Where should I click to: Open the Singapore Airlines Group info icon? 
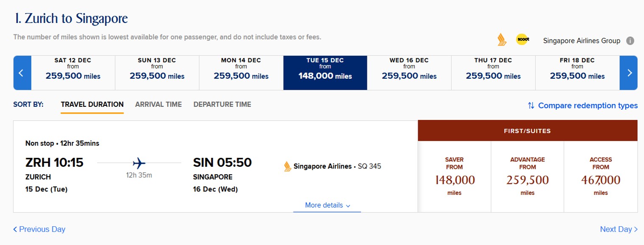[x=630, y=41]
